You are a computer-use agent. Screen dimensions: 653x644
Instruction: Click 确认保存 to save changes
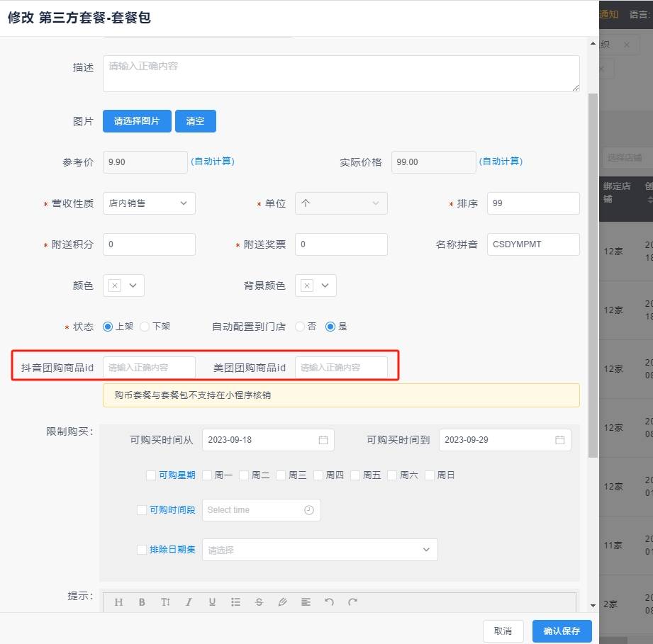click(x=562, y=631)
